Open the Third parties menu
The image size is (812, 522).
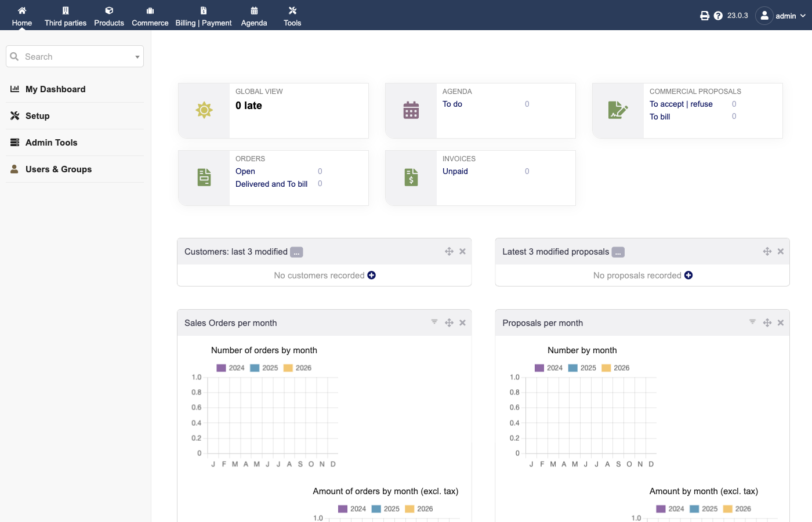tap(66, 16)
